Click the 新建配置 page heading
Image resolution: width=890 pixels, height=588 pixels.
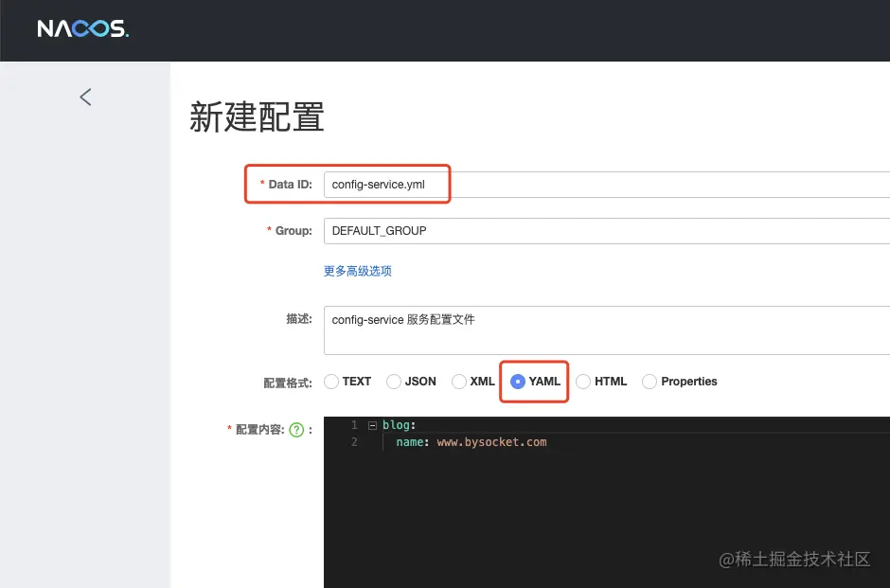[x=257, y=116]
